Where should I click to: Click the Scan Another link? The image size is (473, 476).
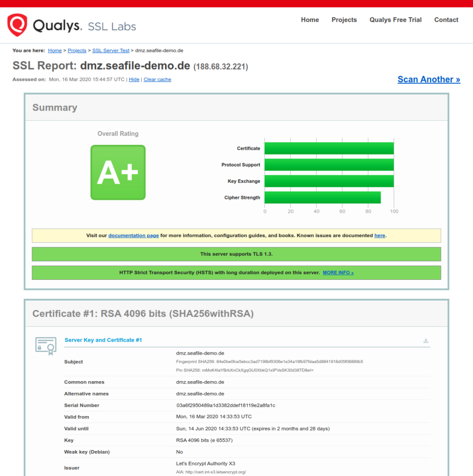428,79
